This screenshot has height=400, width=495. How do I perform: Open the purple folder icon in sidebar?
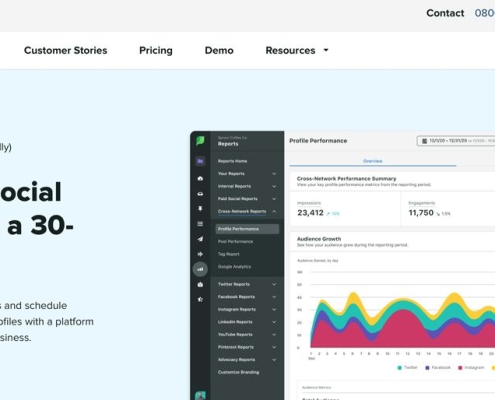click(200, 161)
